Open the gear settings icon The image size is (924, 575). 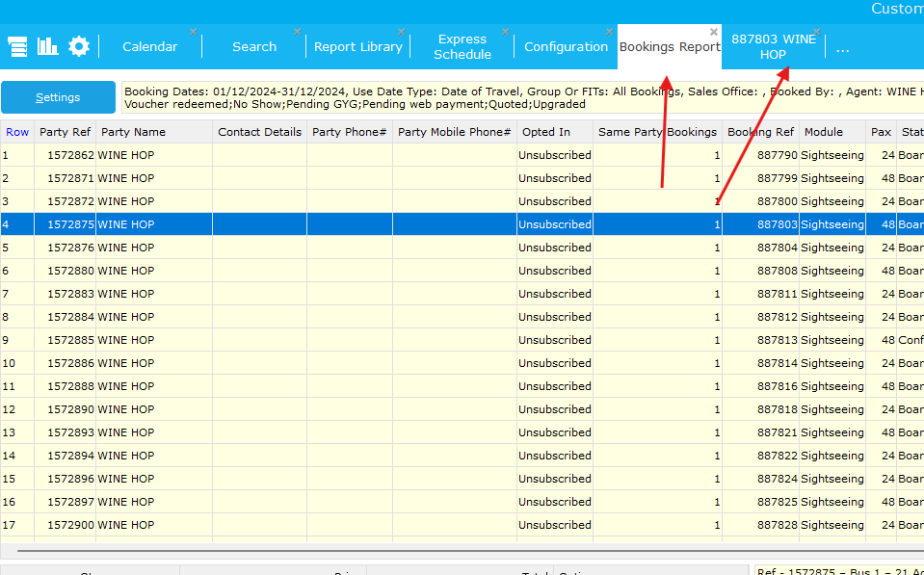tap(78, 46)
